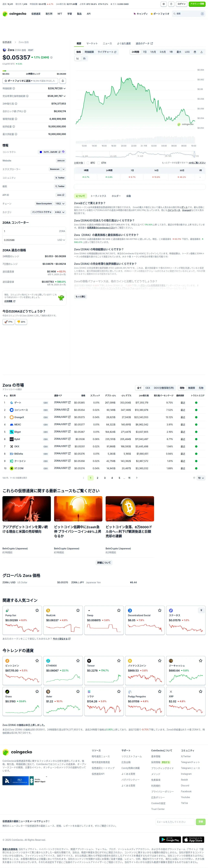Switch to the ニュース tab

(x=107, y=43)
